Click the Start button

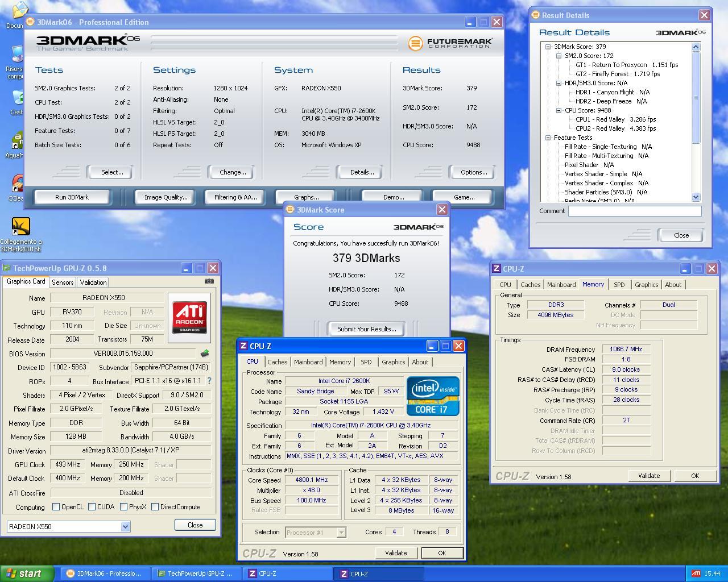27,573
